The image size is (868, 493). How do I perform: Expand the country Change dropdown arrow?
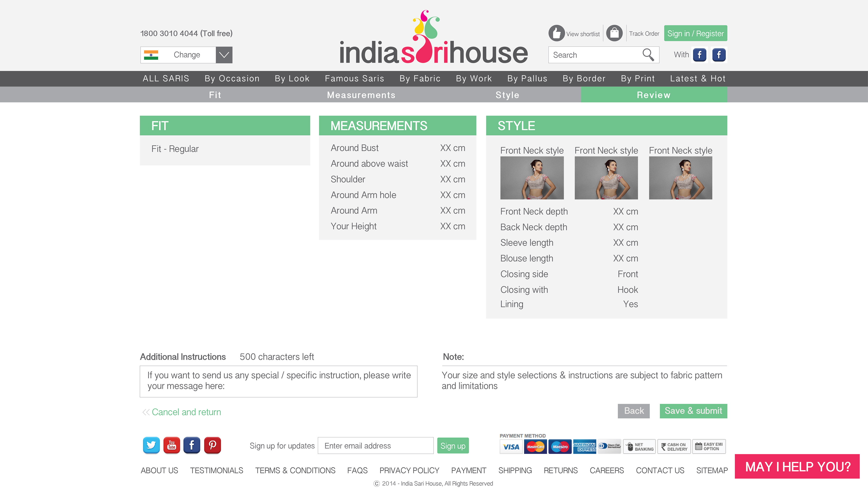(x=224, y=55)
